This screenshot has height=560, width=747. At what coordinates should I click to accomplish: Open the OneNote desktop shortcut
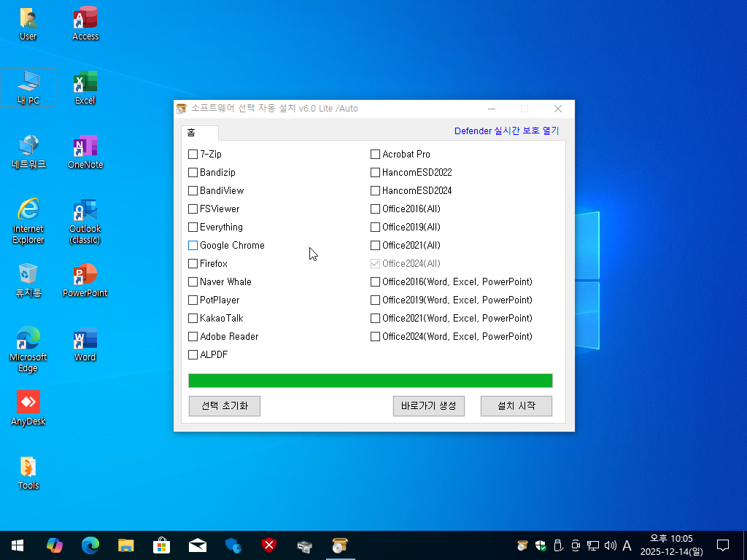85,152
